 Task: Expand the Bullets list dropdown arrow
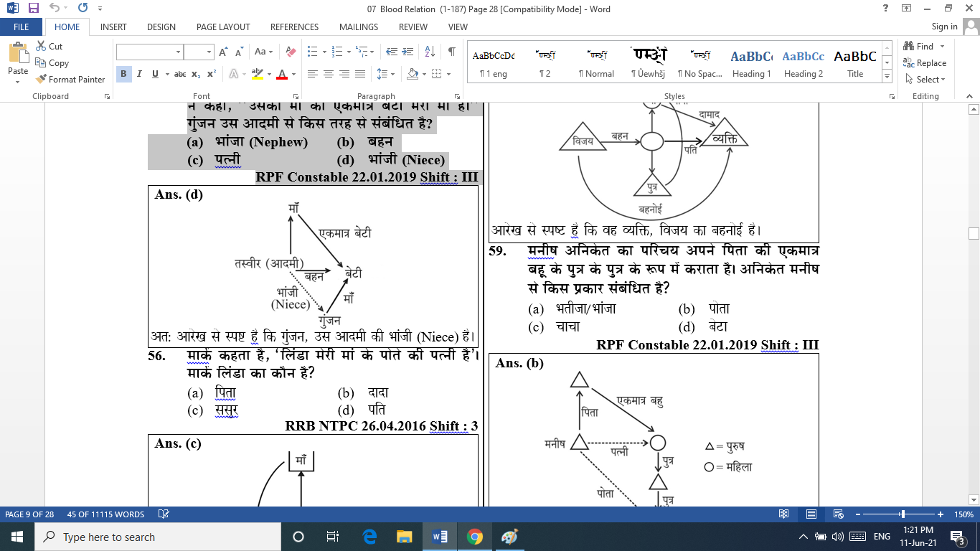click(323, 52)
